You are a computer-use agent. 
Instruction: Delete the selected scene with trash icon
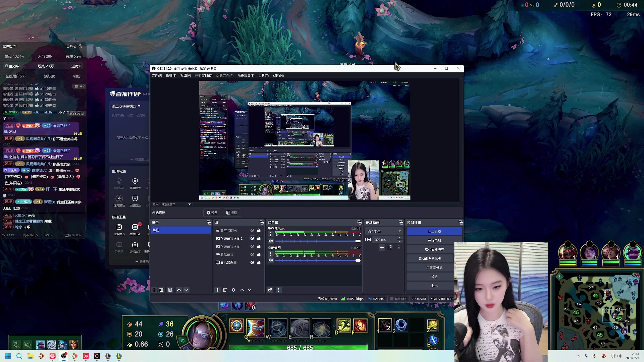(161, 290)
